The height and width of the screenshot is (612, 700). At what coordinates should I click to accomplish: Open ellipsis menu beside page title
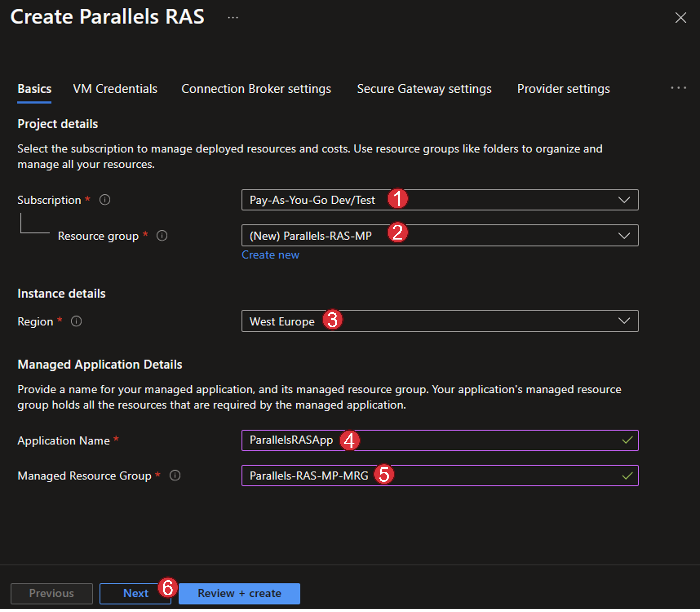233,17
